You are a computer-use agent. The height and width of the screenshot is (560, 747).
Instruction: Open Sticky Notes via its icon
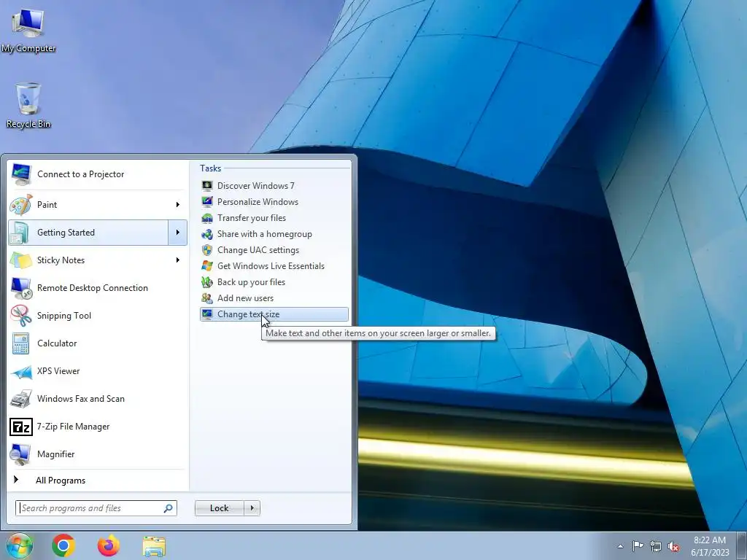coord(21,260)
